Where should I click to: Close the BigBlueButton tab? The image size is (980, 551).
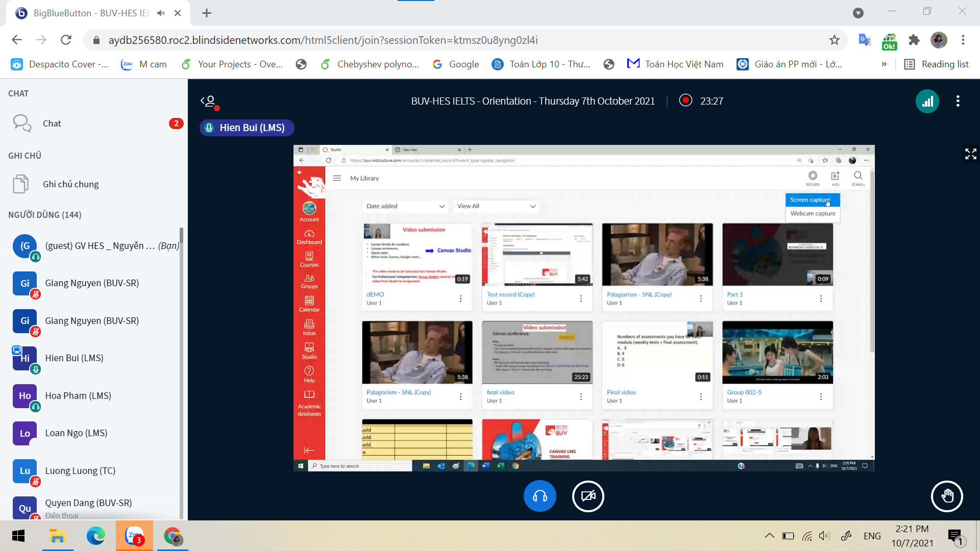click(178, 13)
